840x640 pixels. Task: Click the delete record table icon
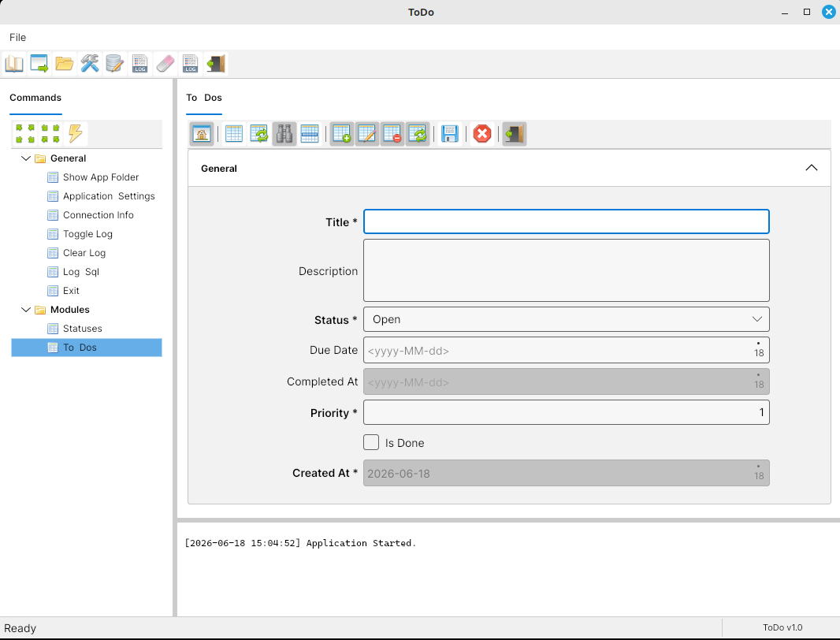click(x=392, y=133)
